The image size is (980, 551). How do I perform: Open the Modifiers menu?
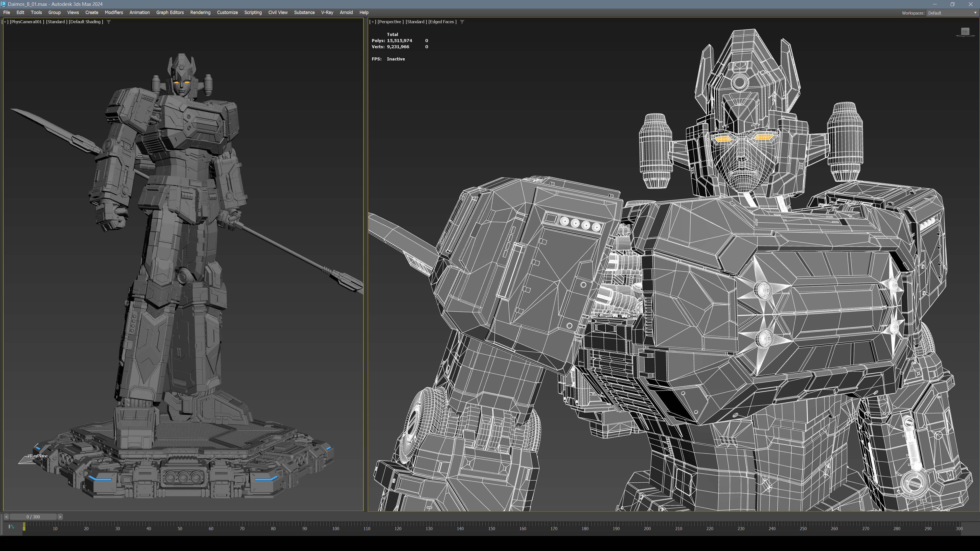click(114, 12)
